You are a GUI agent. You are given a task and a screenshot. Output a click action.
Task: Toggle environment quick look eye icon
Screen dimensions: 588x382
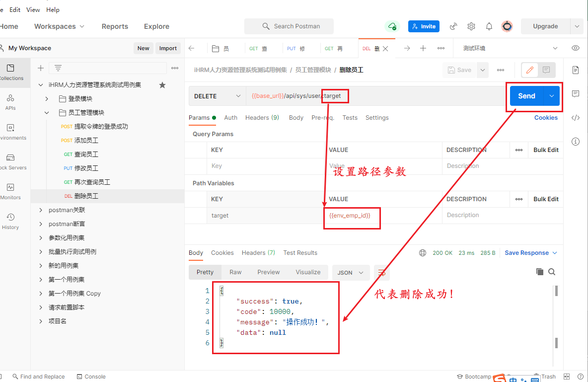click(575, 48)
